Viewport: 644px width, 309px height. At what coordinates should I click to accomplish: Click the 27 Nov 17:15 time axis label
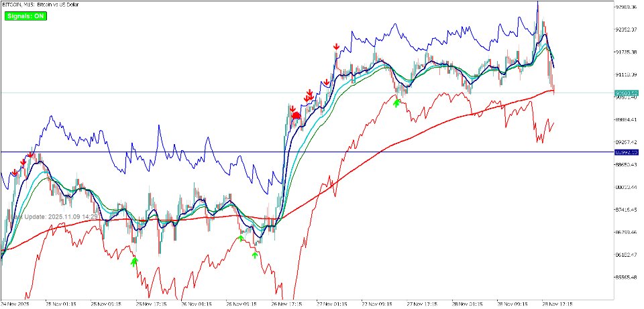click(422, 305)
